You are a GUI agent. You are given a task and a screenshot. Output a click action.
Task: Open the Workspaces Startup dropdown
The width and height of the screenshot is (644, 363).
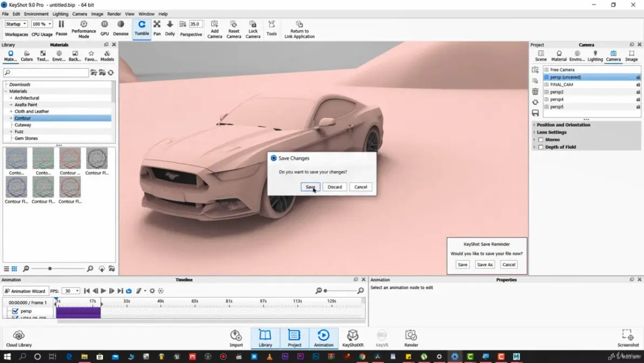click(16, 24)
